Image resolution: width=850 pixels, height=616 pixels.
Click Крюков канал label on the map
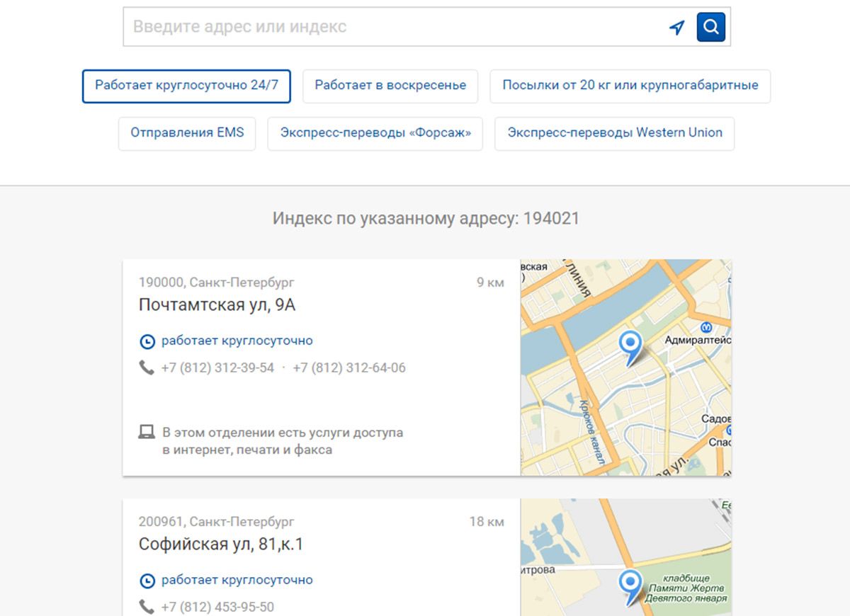coord(592,431)
